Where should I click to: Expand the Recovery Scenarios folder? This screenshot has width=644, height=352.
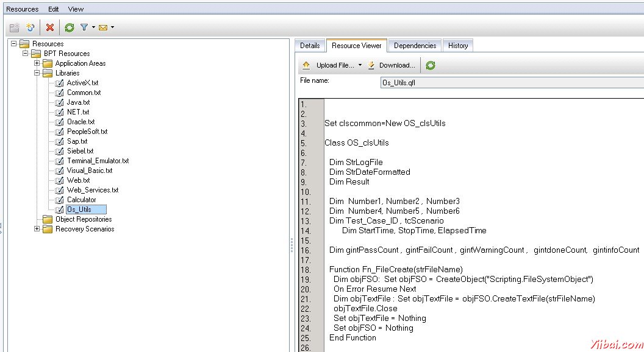click(x=37, y=229)
